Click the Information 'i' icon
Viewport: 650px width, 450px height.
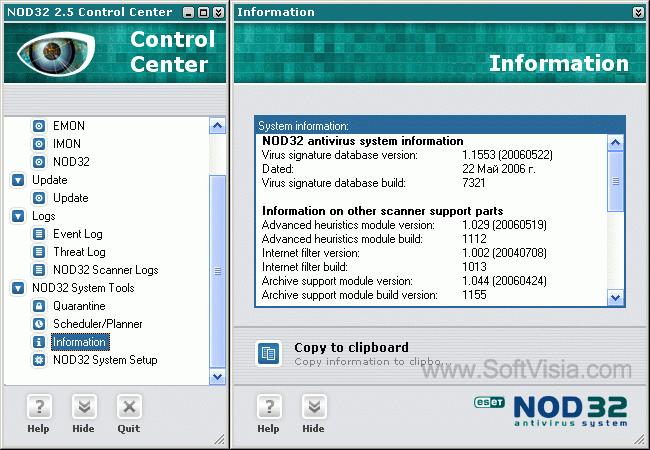(39, 342)
